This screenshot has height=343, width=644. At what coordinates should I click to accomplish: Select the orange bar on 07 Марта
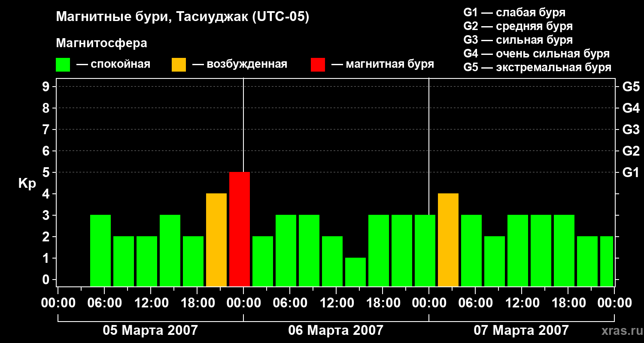point(448,240)
